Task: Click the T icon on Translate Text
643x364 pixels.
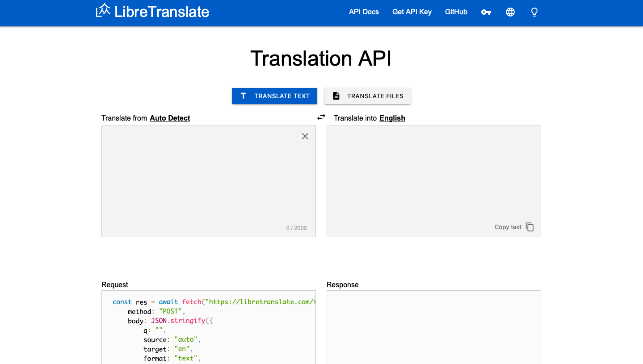Action: click(x=244, y=96)
